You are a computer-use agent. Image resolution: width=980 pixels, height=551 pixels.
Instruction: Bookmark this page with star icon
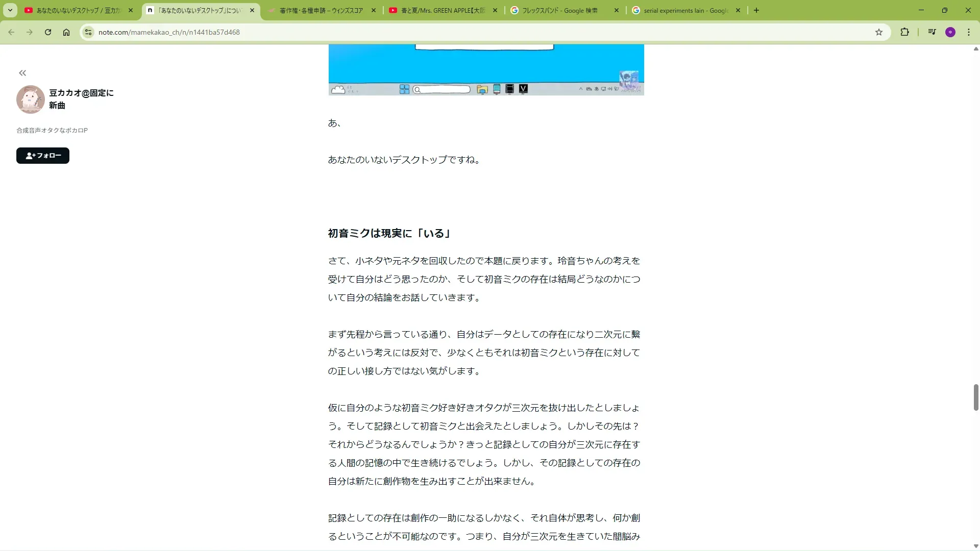tap(879, 32)
